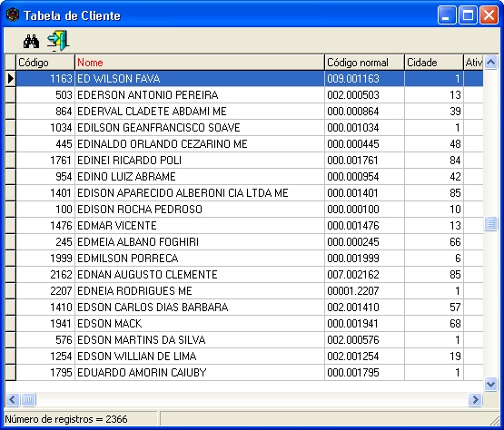
Task: Select EDINEI RICARDO POLI
Action: point(200,161)
